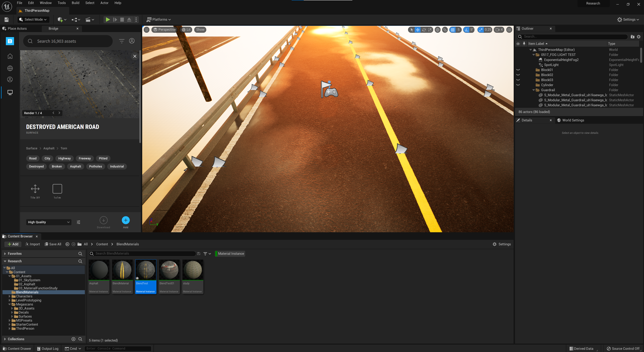This screenshot has width=644, height=352.
Task: Open the Bridge download settings sliders icon
Action: (x=78, y=222)
